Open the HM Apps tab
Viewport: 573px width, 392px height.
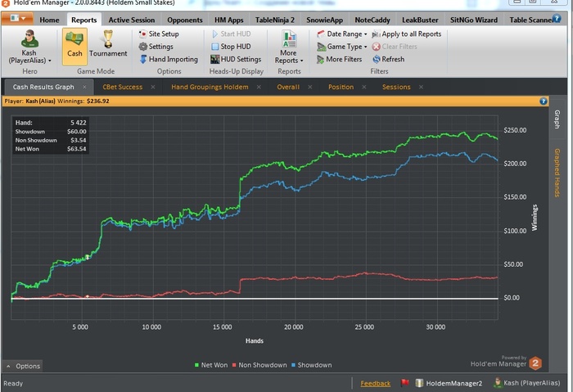[x=228, y=20]
